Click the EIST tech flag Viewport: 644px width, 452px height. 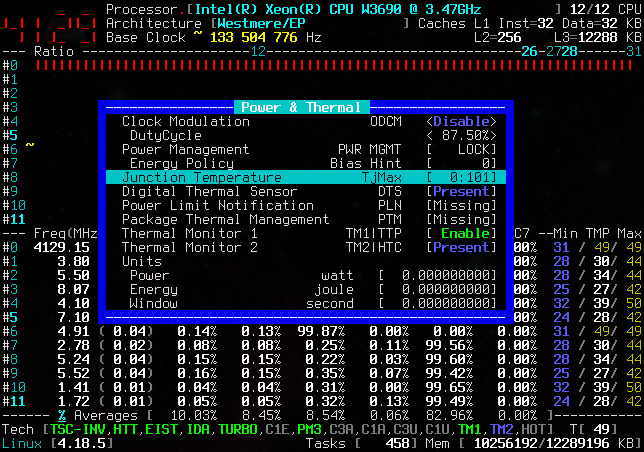tap(161, 429)
